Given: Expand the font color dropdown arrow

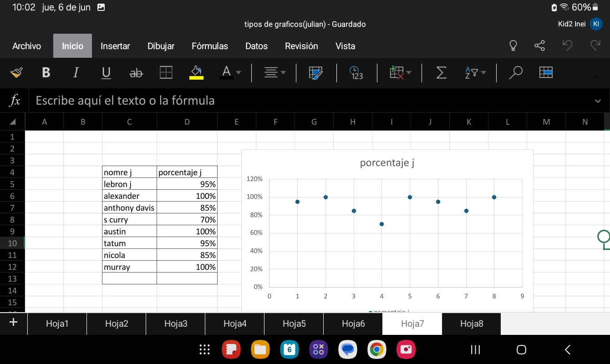Looking at the screenshot, I should click(239, 73).
